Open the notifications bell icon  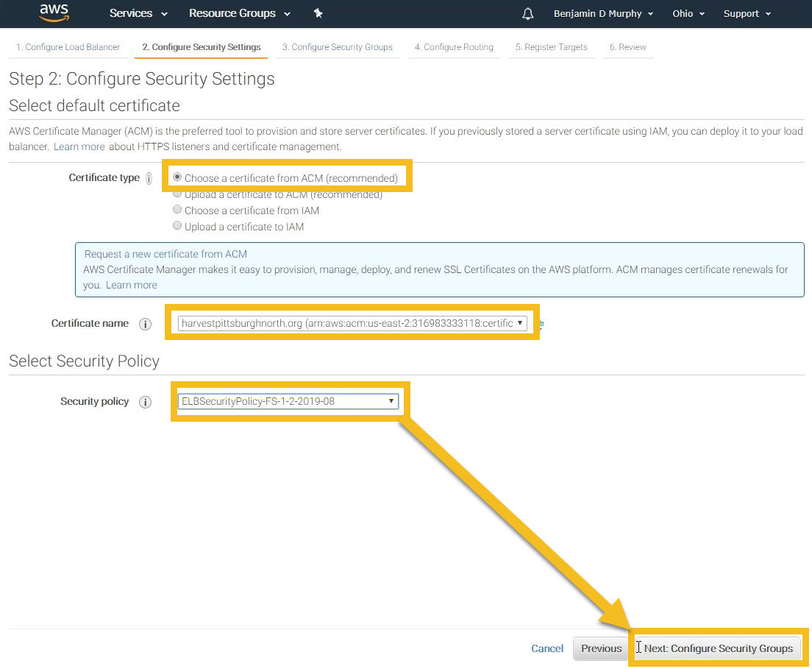coord(527,13)
